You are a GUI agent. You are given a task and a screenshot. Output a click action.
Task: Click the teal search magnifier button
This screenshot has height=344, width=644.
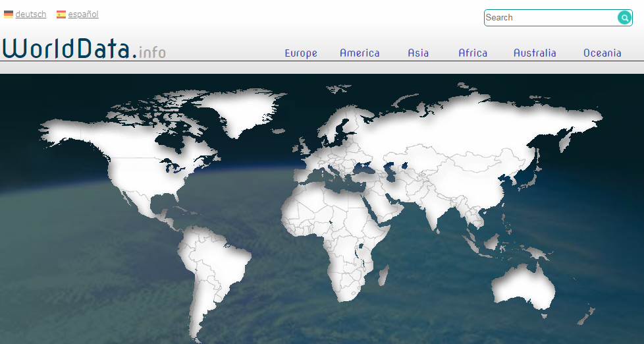(x=624, y=18)
